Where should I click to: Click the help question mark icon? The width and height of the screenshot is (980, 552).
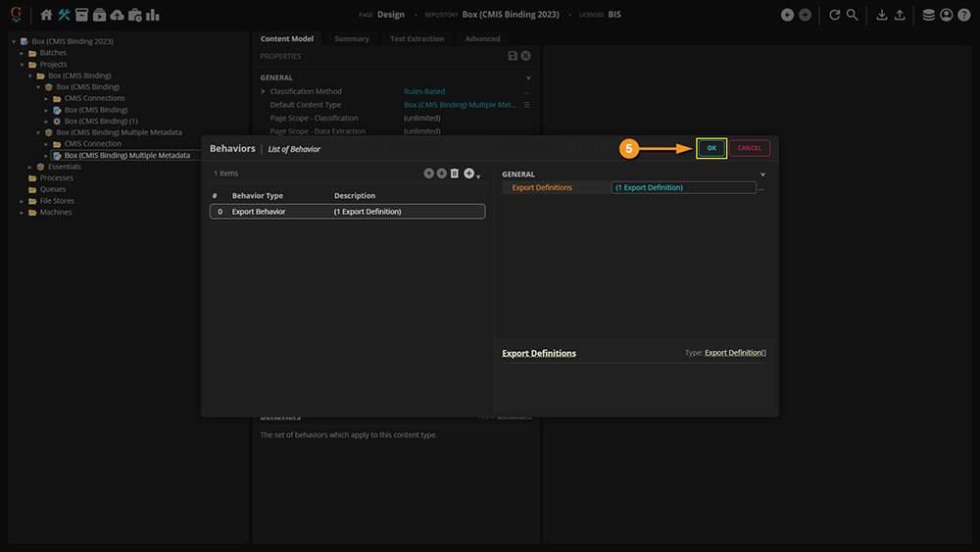[964, 15]
